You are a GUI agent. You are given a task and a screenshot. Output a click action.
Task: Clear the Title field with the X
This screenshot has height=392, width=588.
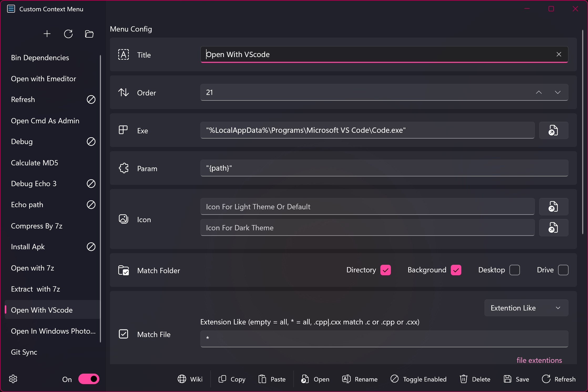tap(559, 54)
